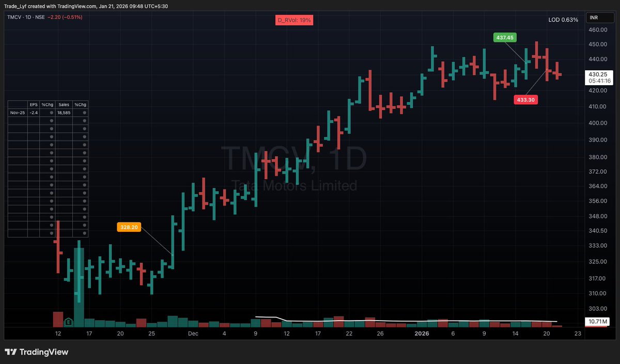Click the 25 date label on time axis
This screenshot has height=364, width=620.
[x=151, y=334]
